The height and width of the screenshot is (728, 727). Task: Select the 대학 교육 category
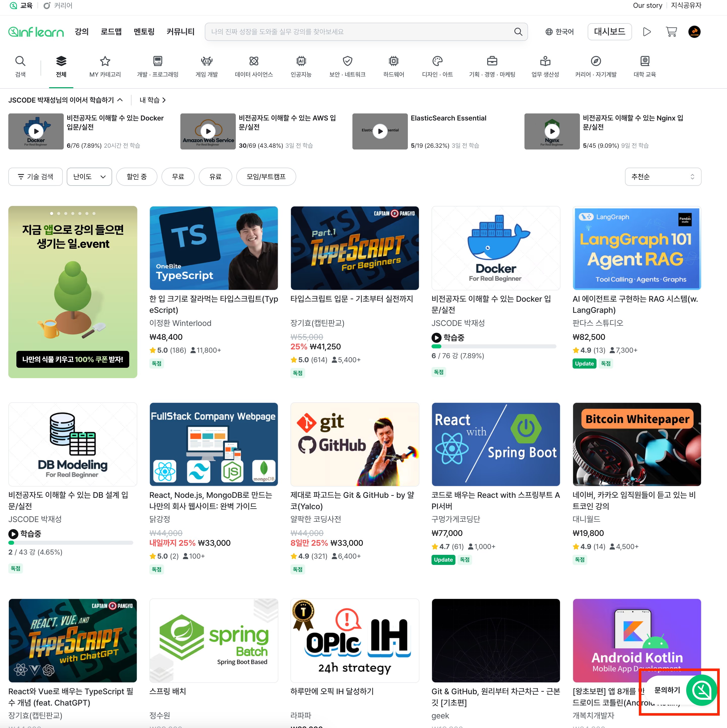(x=645, y=66)
